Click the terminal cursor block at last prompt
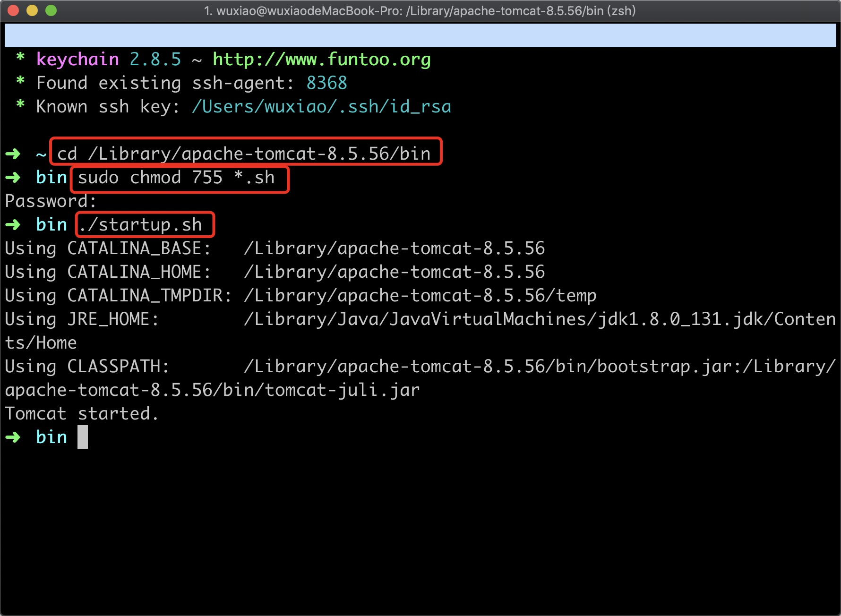841x616 pixels. [x=83, y=437]
